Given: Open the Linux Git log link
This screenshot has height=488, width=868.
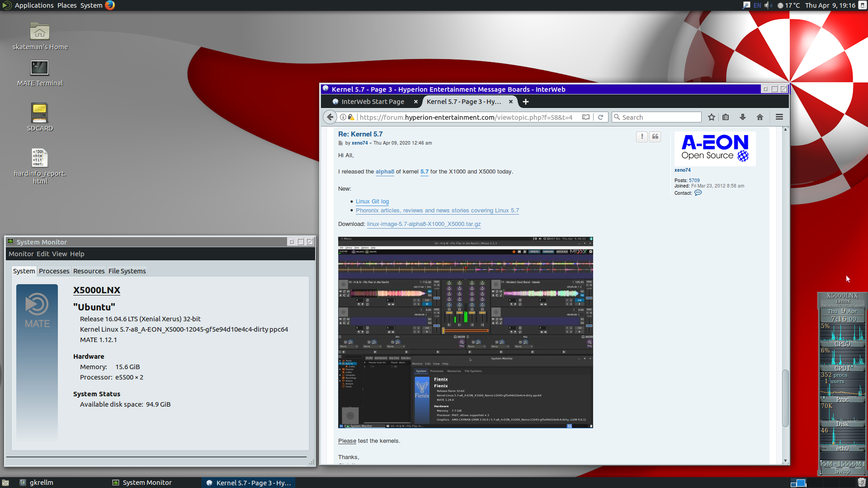Looking at the screenshot, I should pyautogui.click(x=372, y=202).
